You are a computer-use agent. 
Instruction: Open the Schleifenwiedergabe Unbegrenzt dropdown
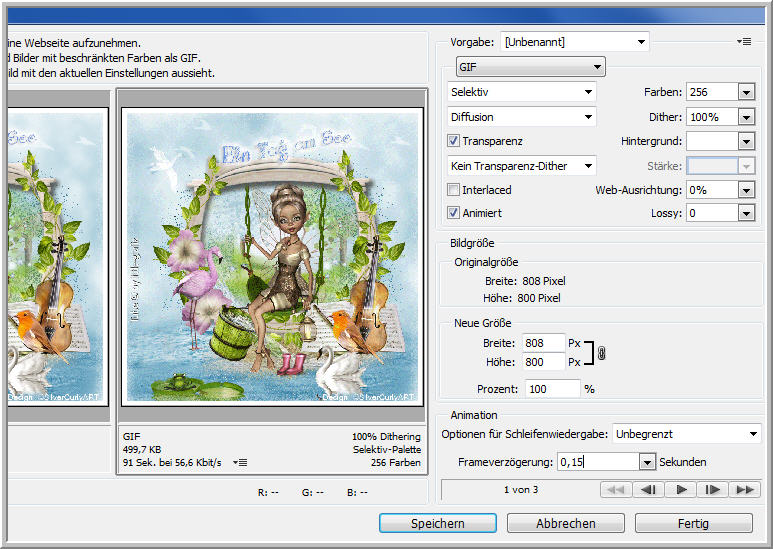pos(686,434)
